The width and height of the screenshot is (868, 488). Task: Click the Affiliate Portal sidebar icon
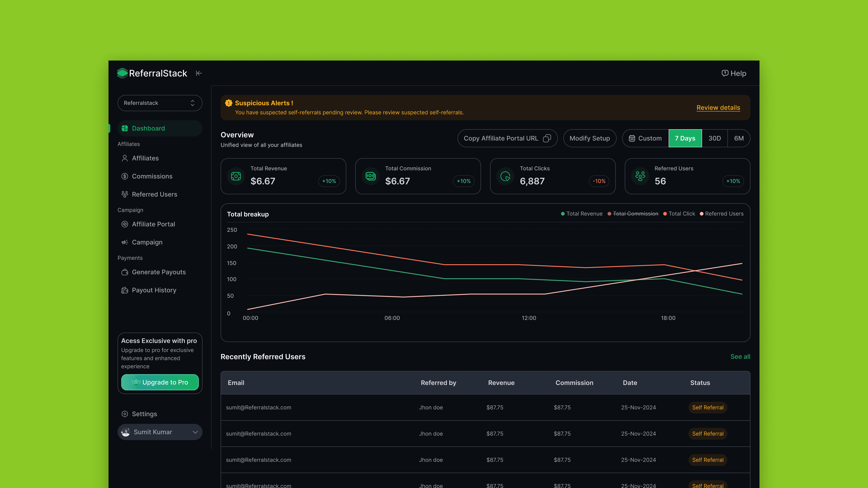pos(125,224)
